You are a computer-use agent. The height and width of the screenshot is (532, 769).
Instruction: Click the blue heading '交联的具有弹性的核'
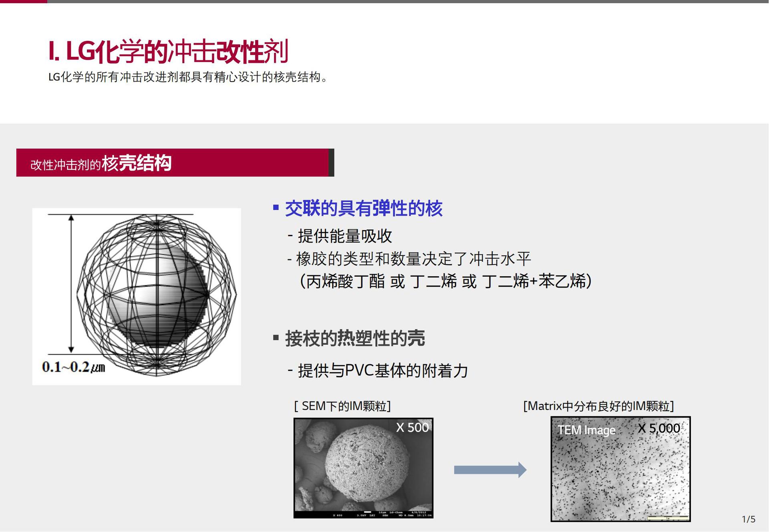[x=363, y=209]
